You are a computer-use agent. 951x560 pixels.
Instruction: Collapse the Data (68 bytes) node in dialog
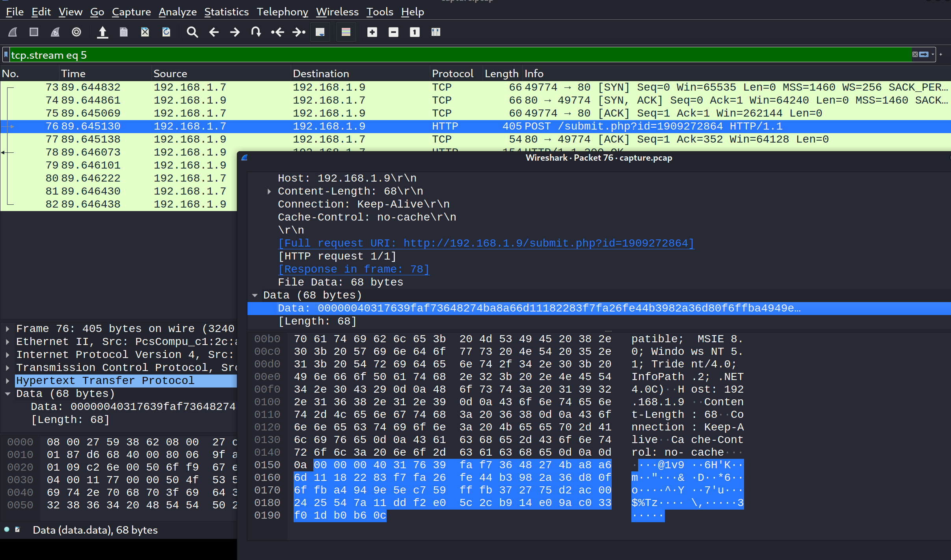point(255,295)
